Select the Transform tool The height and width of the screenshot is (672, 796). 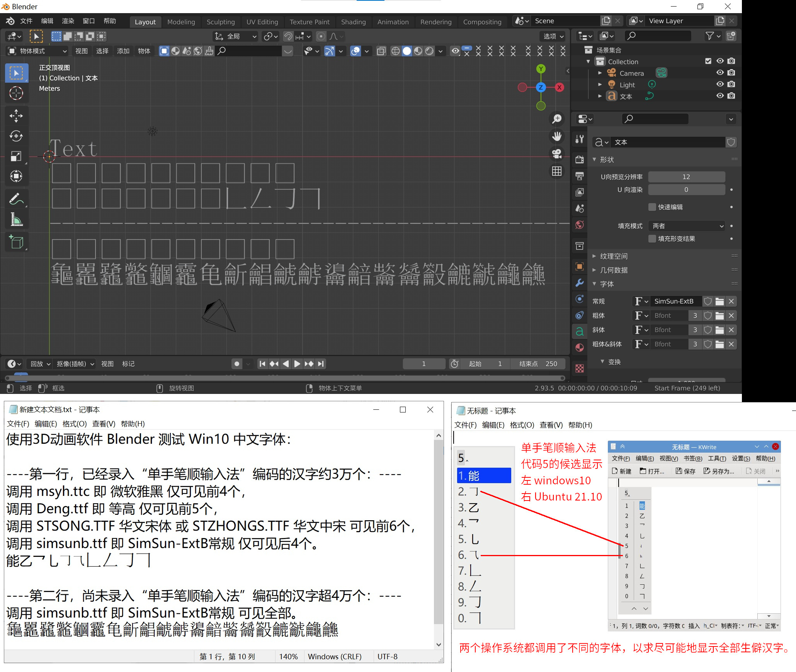[x=16, y=176]
